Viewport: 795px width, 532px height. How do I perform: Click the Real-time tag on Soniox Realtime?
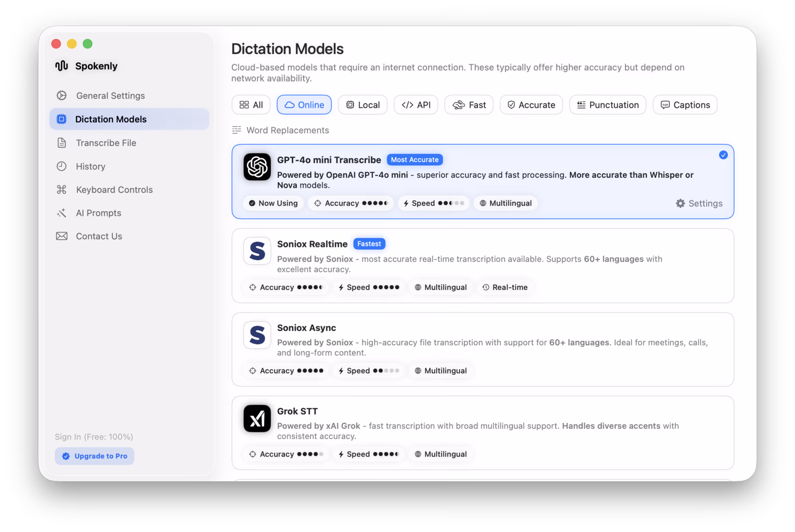(505, 287)
